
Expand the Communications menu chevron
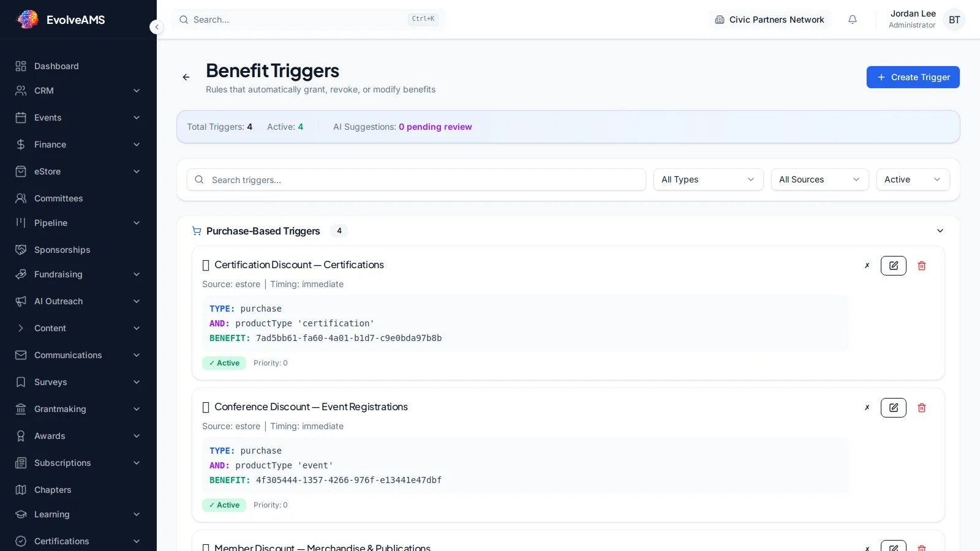137,355
